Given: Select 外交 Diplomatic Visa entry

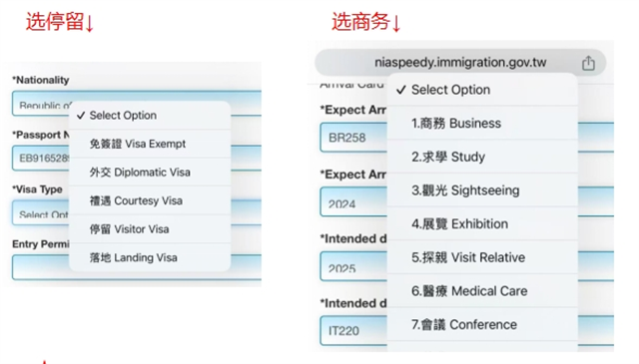Looking at the screenshot, I should [x=150, y=173].
